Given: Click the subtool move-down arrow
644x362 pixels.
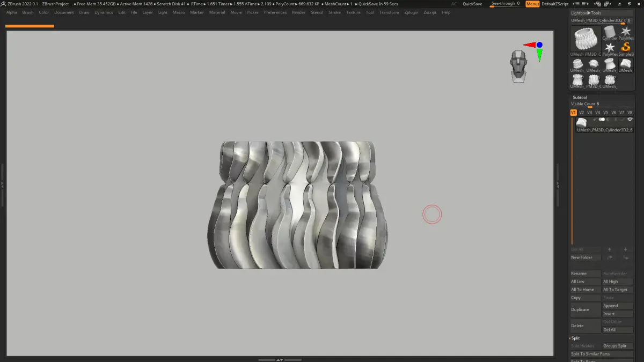Looking at the screenshot, I should coord(626,249).
